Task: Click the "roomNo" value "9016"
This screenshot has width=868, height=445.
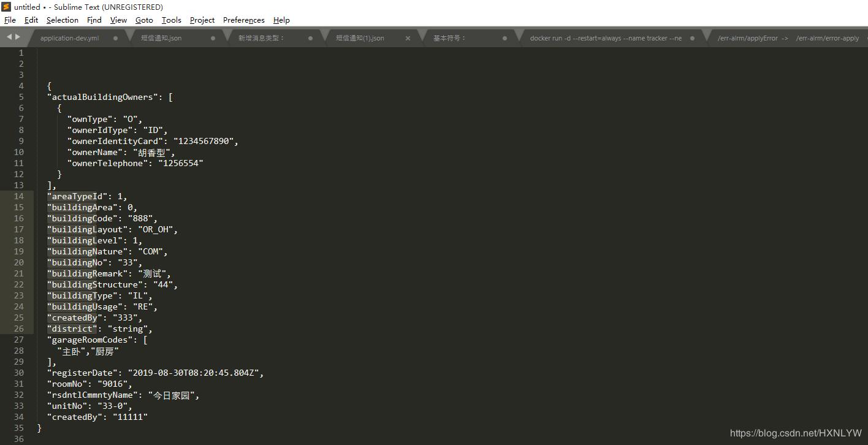Action: (113, 384)
